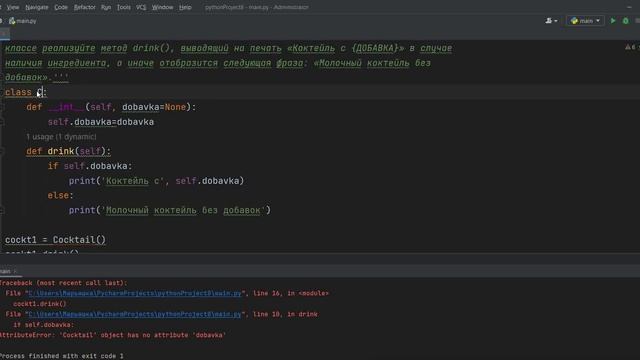
Task: Open main.py link at line 10 traceback
Action: [135, 314]
